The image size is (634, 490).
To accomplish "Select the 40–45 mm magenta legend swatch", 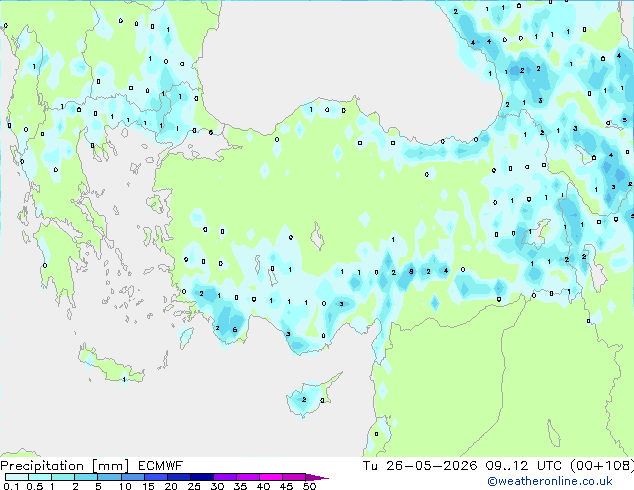I will [271, 477].
